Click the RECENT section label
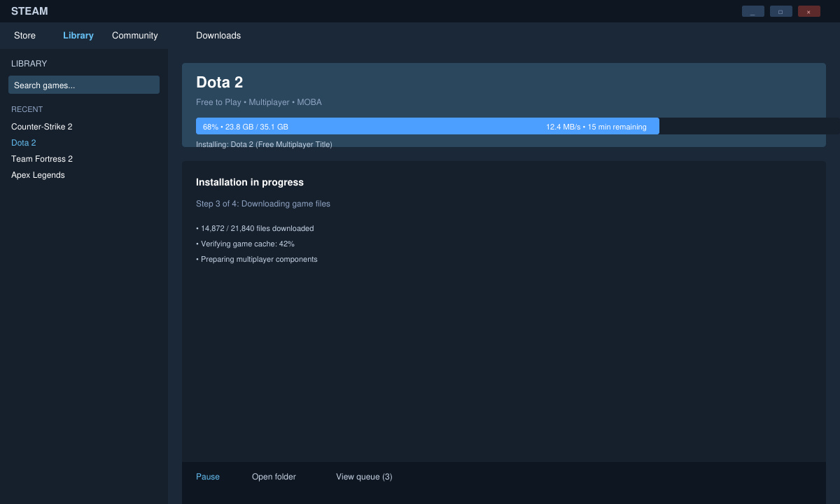 point(27,109)
